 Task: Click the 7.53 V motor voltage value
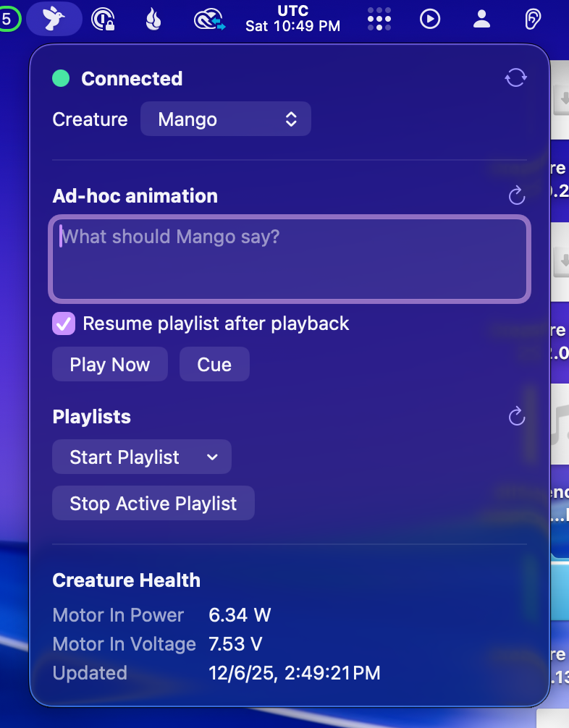(x=235, y=643)
